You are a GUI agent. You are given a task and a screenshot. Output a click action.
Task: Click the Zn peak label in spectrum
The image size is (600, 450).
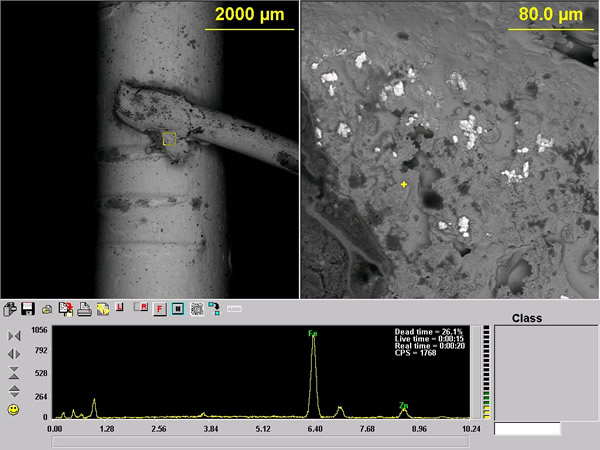tap(404, 405)
